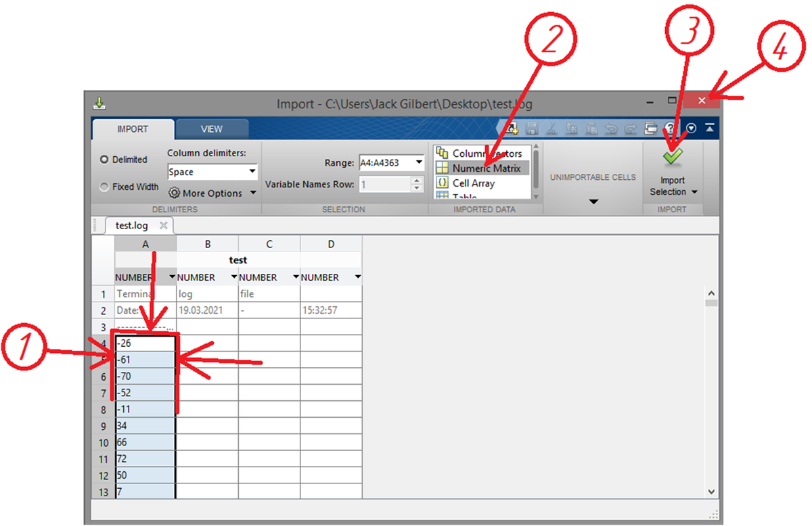Screen dimensions: 812x526
Task: Collapse the toolstrip with the top-right arrow
Action: pyautogui.click(x=708, y=128)
